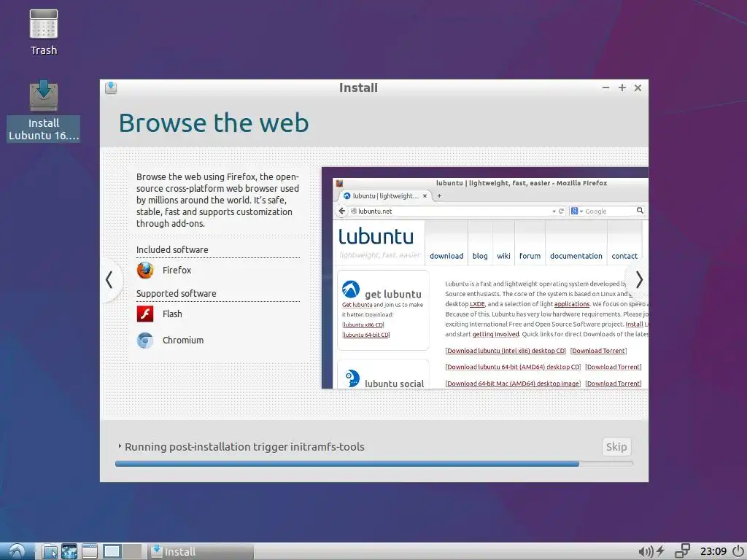Switch to the first desktop in the pager

(x=112, y=551)
